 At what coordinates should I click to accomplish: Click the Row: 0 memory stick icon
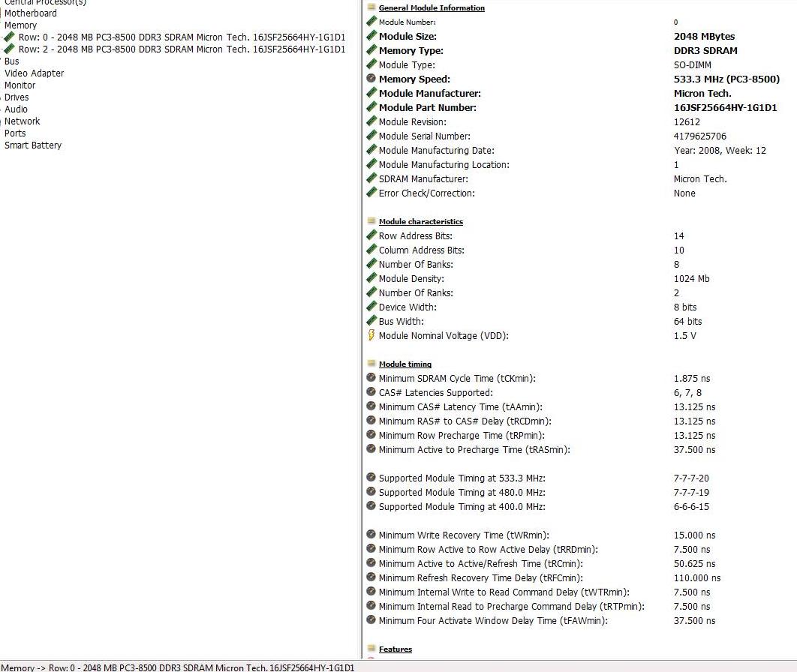(9, 37)
